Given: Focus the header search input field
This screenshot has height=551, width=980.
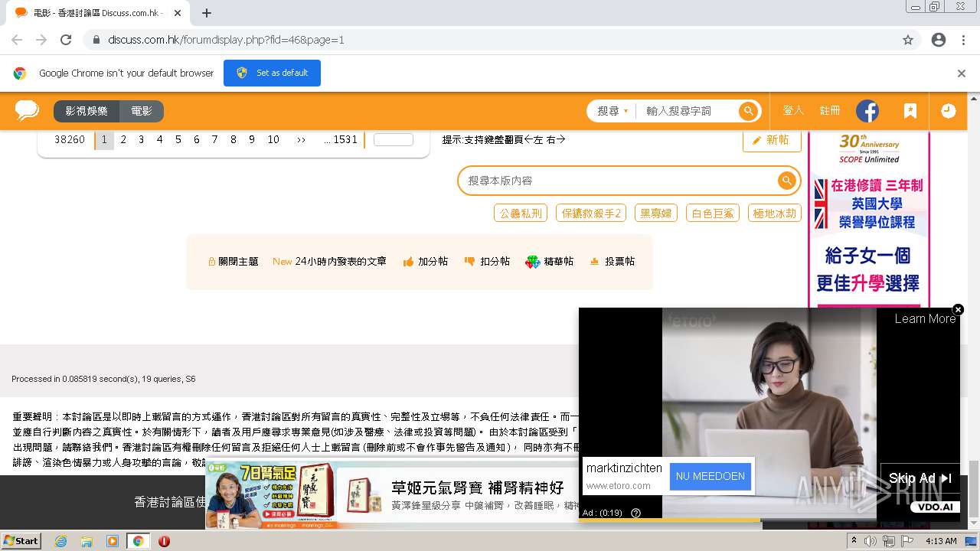Looking at the screenshot, I should point(686,111).
